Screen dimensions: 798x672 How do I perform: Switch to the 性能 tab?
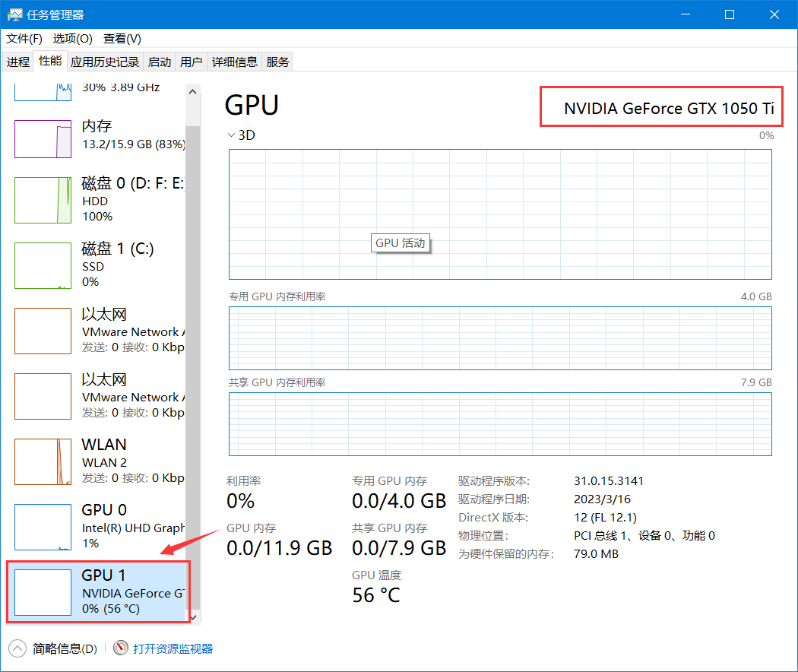[x=50, y=61]
